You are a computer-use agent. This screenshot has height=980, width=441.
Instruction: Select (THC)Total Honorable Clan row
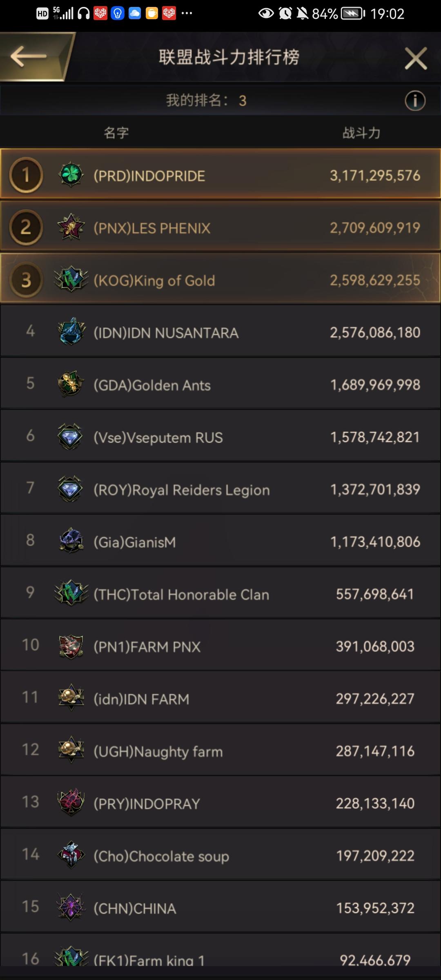(x=220, y=593)
